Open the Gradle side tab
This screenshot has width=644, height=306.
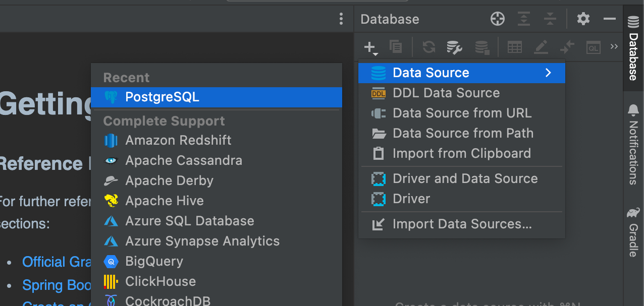pos(633,233)
